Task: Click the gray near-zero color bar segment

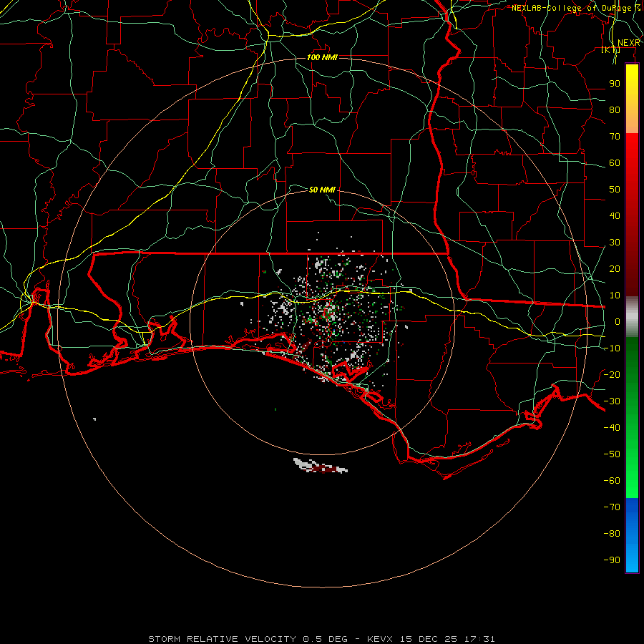Action: click(x=632, y=317)
